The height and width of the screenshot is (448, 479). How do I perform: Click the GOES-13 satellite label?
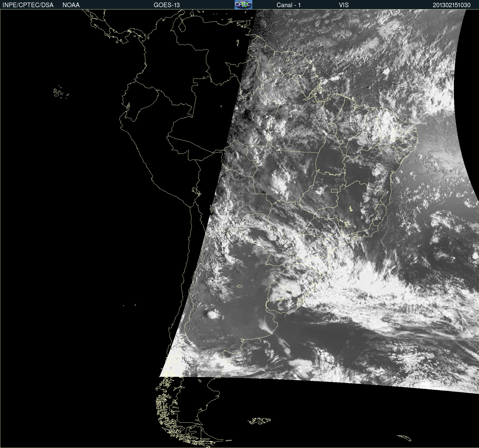pos(167,5)
